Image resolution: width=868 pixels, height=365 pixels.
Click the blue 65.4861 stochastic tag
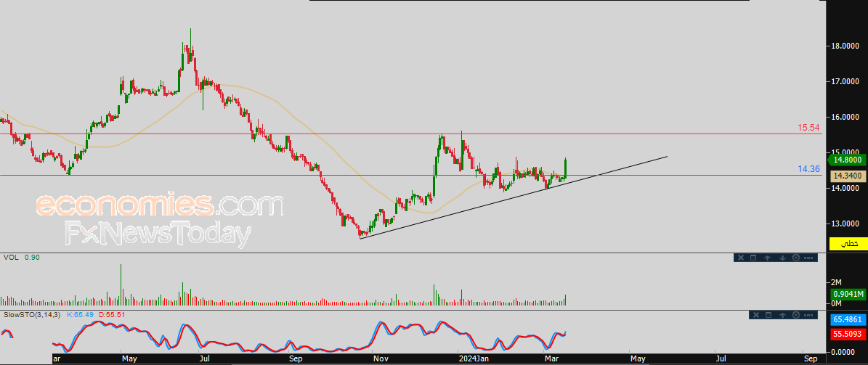[x=848, y=320]
